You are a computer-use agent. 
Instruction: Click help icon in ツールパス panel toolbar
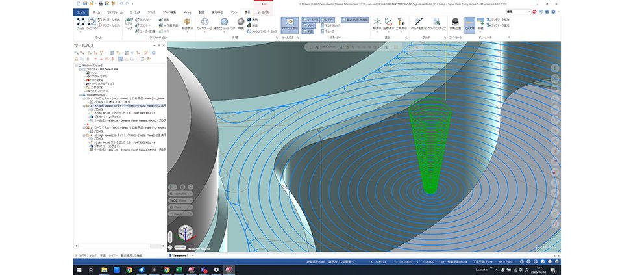pos(153,53)
